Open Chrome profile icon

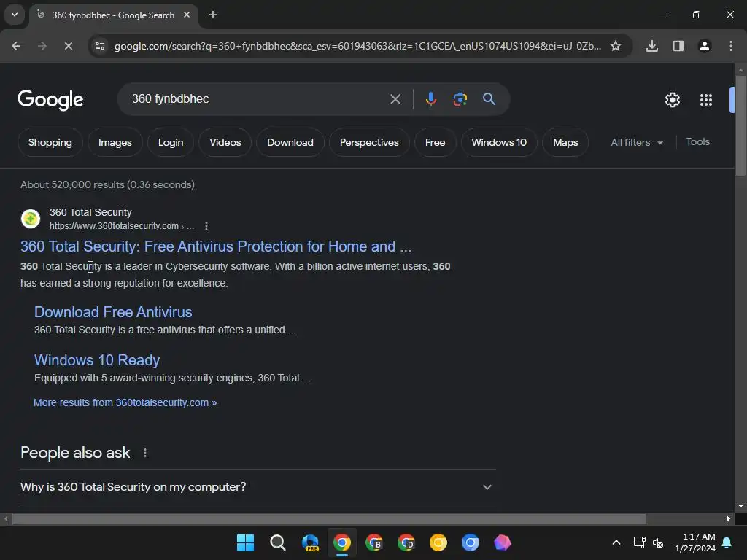click(x=704, y=46)
